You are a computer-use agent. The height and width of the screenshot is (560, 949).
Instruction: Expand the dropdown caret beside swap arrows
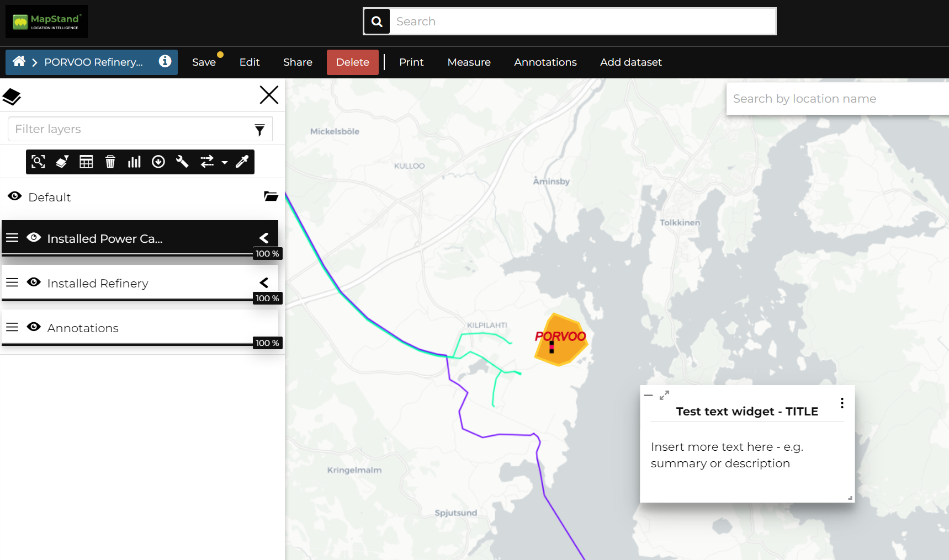[225, 163]
